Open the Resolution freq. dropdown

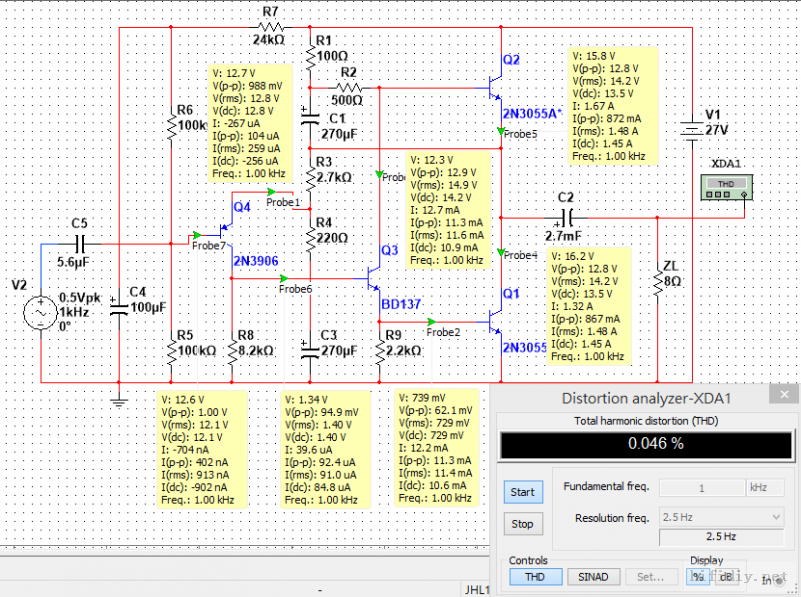coord(720,517)
